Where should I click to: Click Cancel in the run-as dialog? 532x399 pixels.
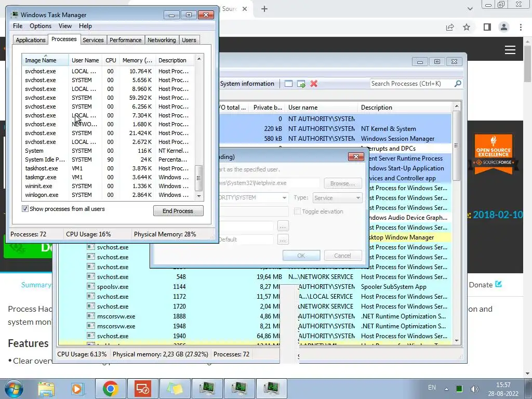pos(343,256)
